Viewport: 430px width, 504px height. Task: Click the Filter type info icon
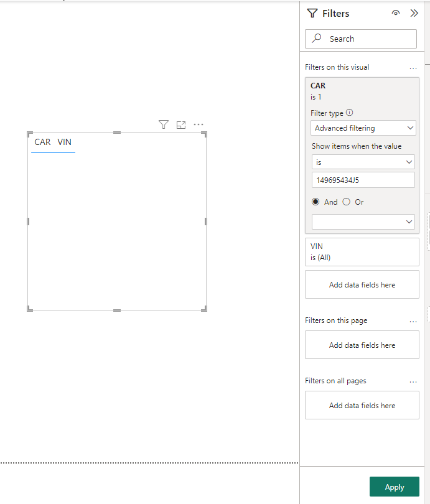coord(349,113)
